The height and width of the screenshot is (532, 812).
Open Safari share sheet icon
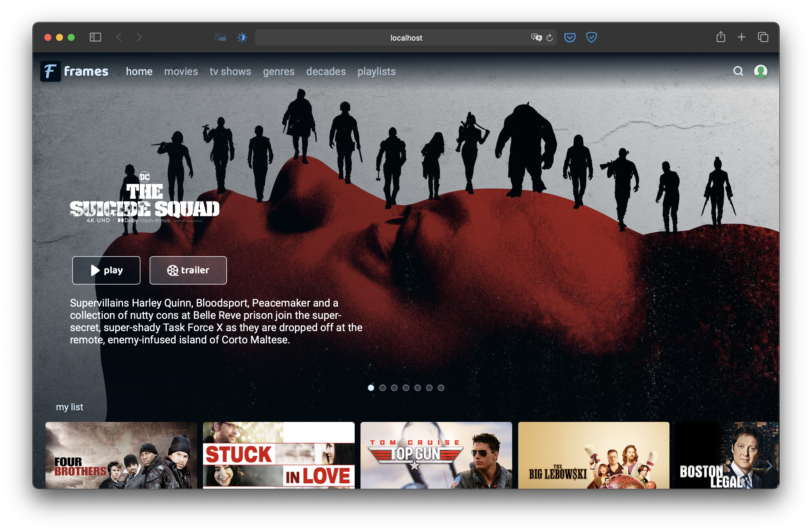tap(721, 37)
